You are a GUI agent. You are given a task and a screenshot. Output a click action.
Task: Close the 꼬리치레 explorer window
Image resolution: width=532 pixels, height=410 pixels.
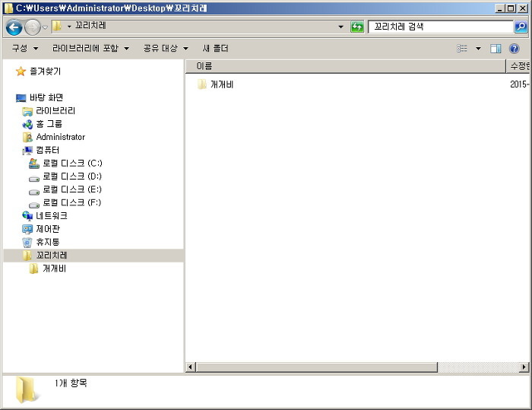tap(523, 8)
